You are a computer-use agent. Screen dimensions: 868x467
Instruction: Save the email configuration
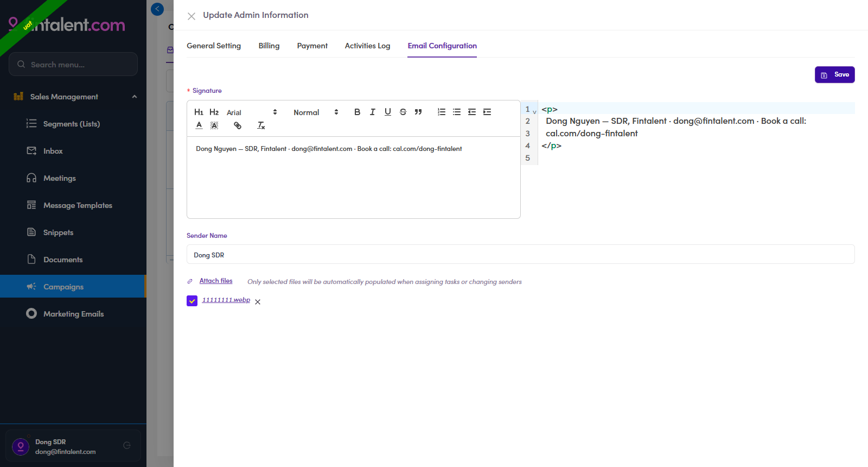point(834,74)
